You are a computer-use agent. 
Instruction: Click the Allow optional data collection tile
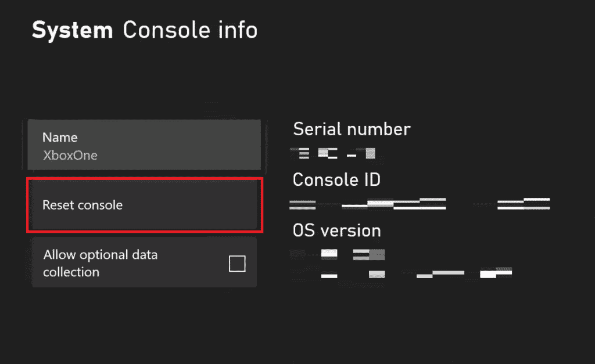[x=144, y=262]
